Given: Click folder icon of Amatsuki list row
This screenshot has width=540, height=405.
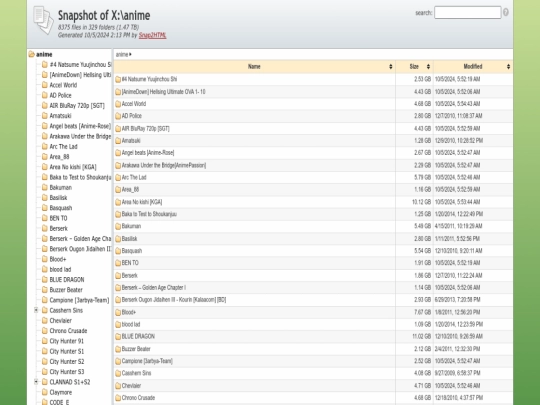Looking at the screenshot, I should (118, 141).
